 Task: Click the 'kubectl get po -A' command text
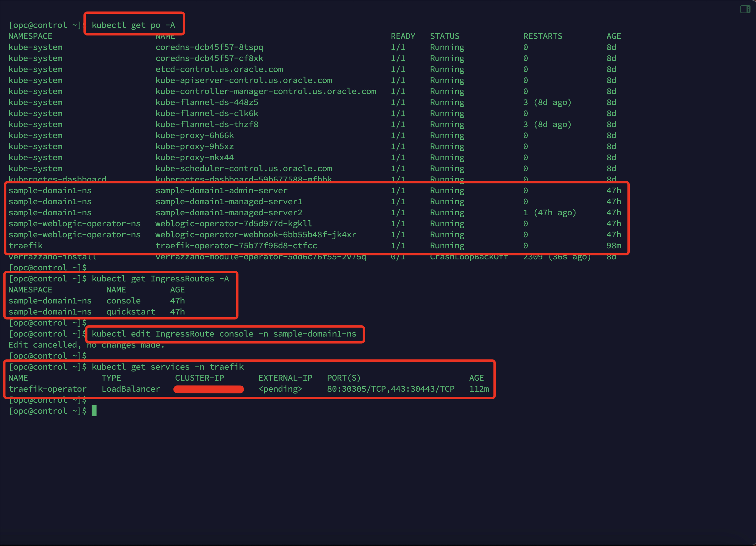pyautogui.click(x=133, y=25)
